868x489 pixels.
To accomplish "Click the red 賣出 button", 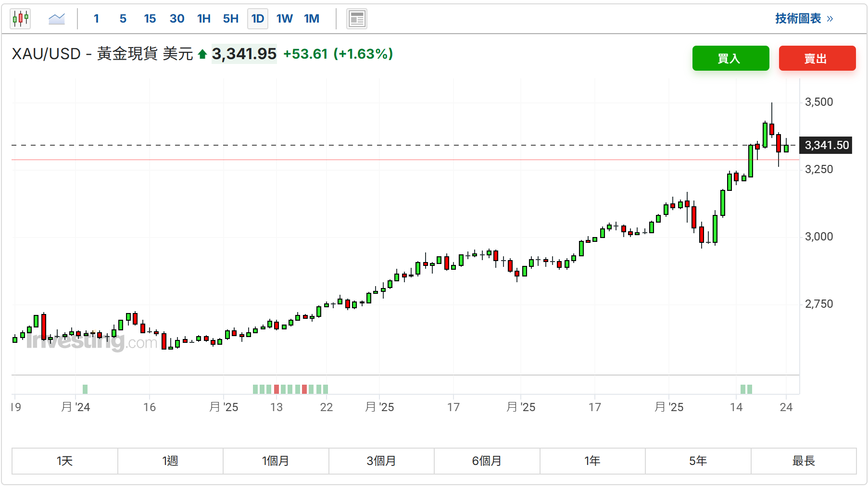I will click(x=818, y=58).
